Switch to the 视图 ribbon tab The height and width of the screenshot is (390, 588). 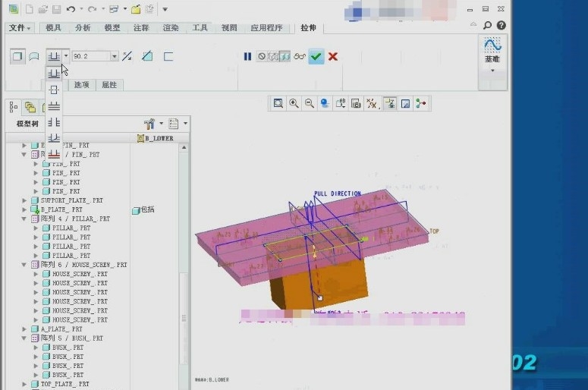pos(229,28)
